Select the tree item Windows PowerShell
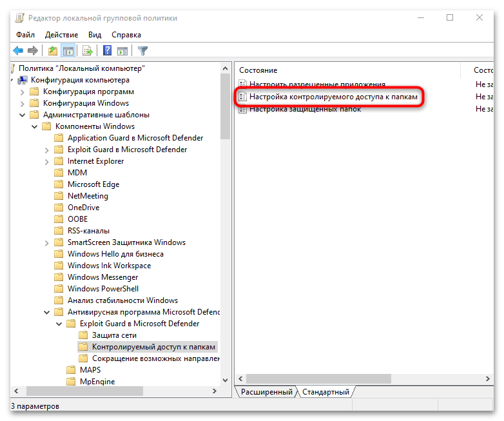The width and height of the screenshot is (504, 421). pos(103,288)
